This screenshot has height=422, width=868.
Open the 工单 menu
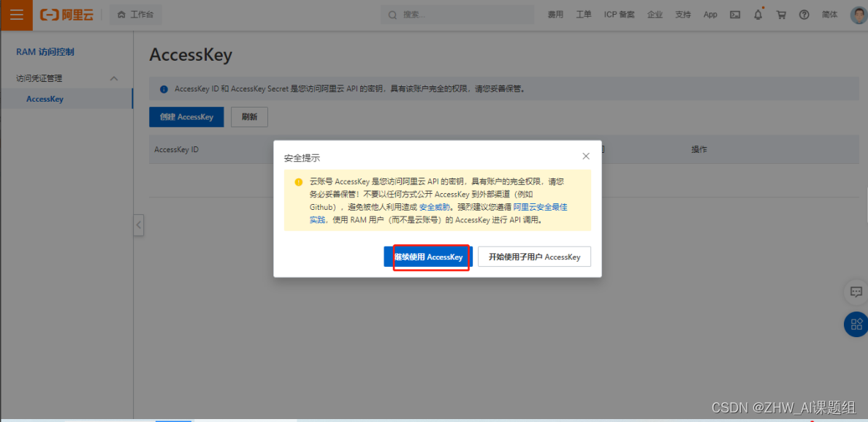[584, 15]
